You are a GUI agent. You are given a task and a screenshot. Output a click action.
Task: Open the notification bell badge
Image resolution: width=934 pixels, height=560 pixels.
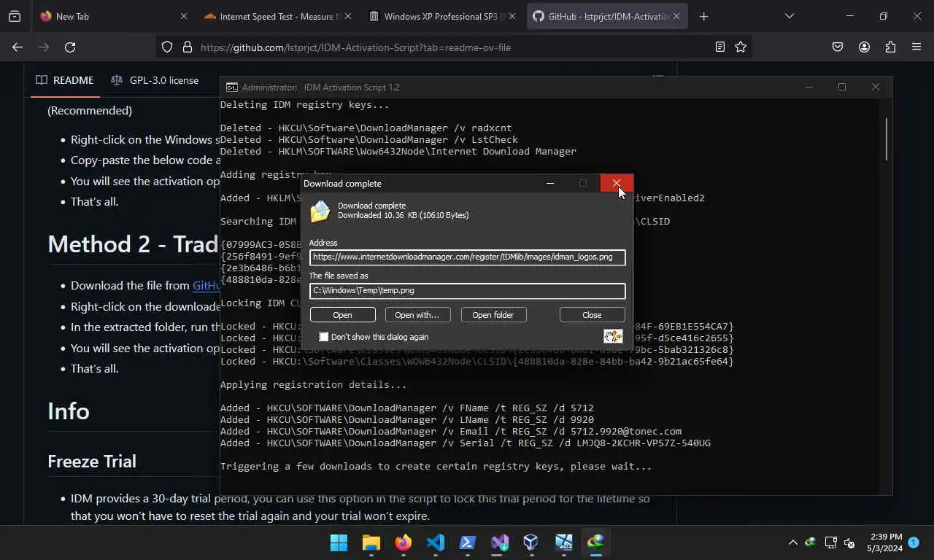click(x=914, y=542)
